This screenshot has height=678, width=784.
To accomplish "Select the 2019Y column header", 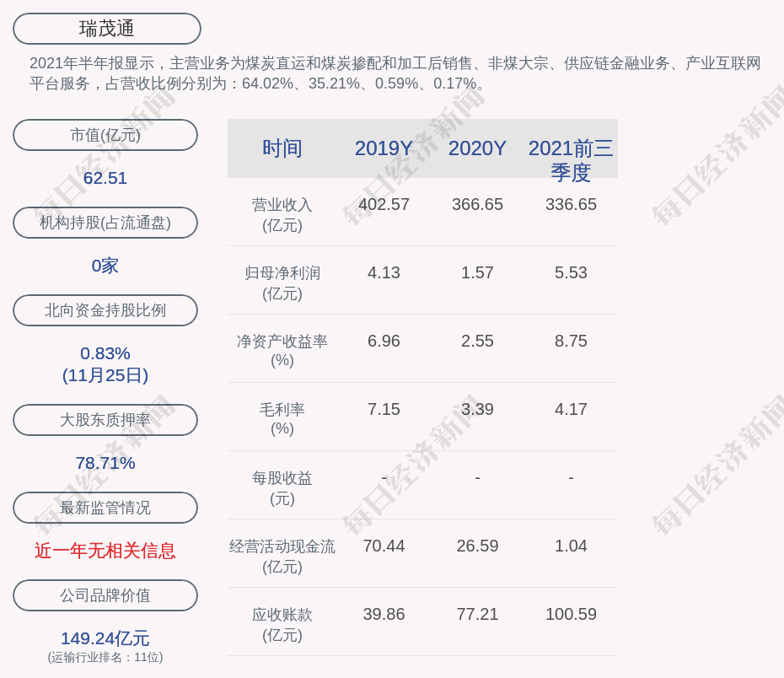I will point(384,148).
